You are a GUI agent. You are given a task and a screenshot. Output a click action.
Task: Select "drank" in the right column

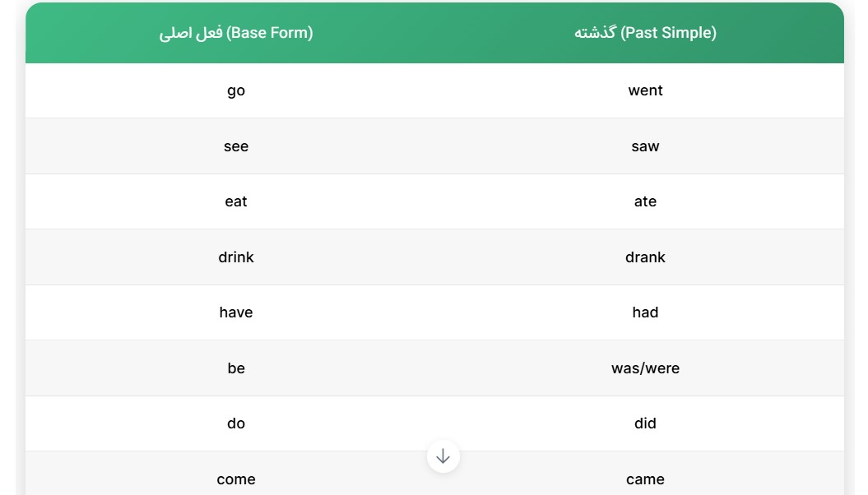click(645, 257)
